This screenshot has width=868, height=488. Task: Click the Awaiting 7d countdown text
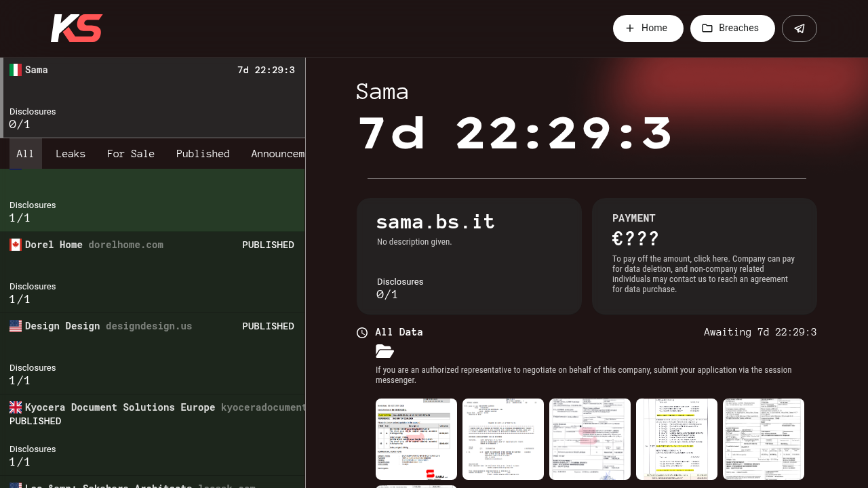click(760, 332)
